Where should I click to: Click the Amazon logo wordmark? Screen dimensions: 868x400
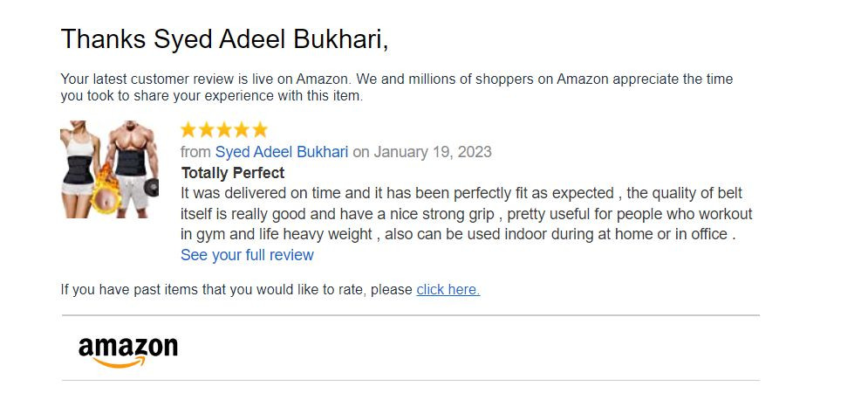[127, 347]
